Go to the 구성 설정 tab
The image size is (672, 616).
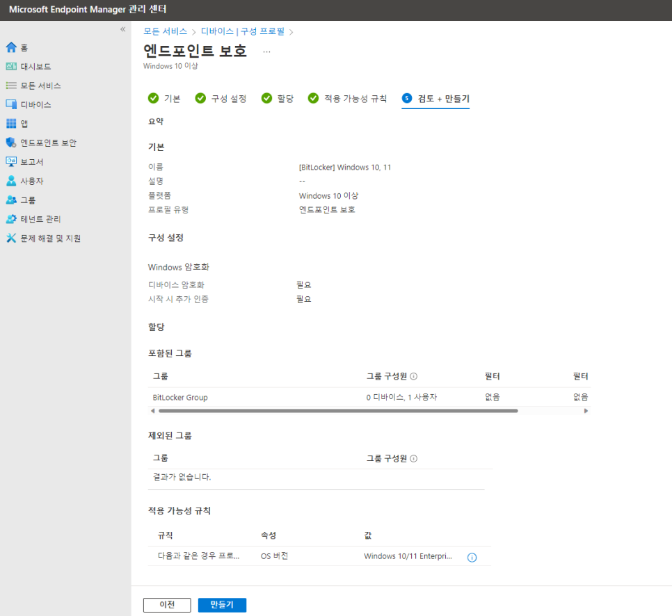click(x=221, y=99)
